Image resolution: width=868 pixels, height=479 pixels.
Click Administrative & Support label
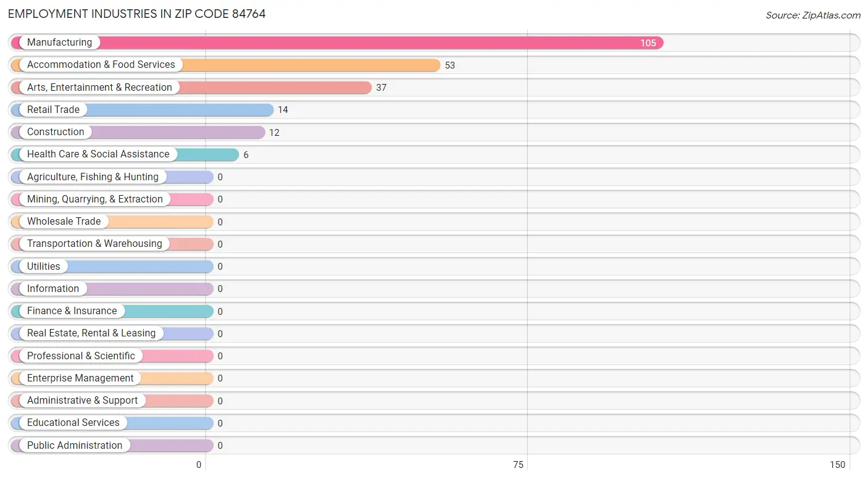point(82,401)
